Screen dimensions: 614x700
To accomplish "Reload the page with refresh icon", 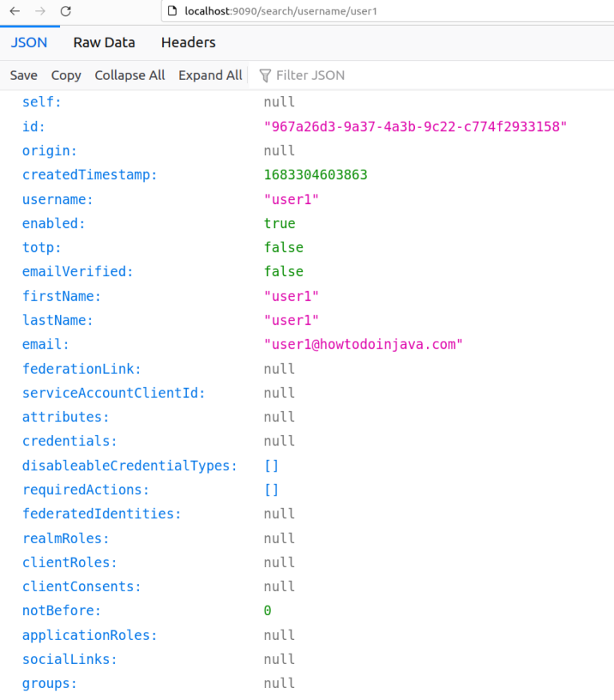I will pos(66,11).
